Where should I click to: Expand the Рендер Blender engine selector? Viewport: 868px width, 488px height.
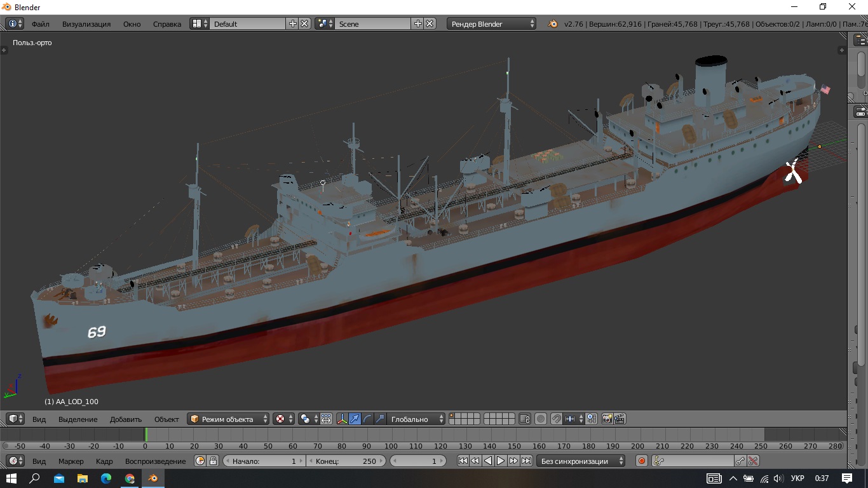click(x=492, y=24)
